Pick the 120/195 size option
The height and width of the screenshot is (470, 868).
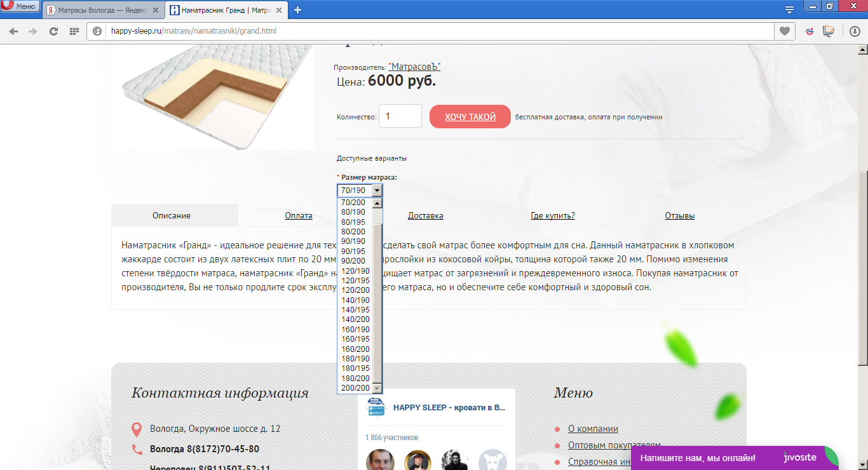point(355,281)
